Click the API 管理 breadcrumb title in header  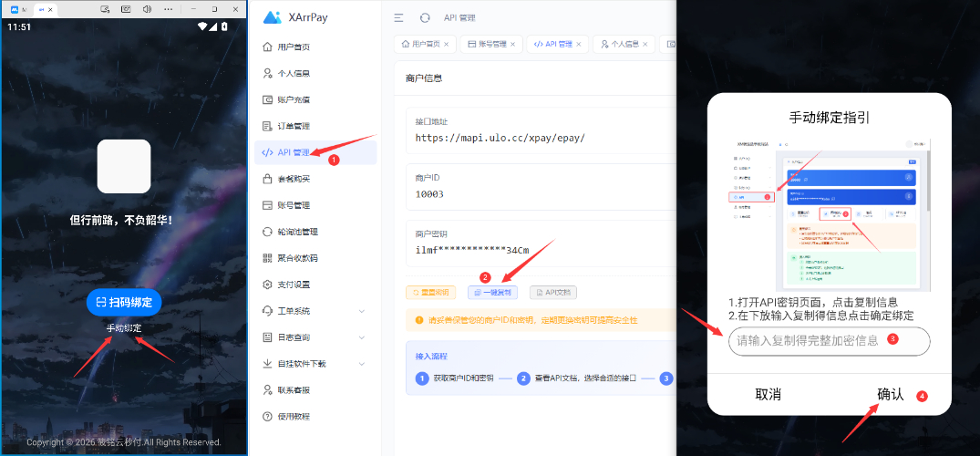pyautogui.click(x=459, y=18)
